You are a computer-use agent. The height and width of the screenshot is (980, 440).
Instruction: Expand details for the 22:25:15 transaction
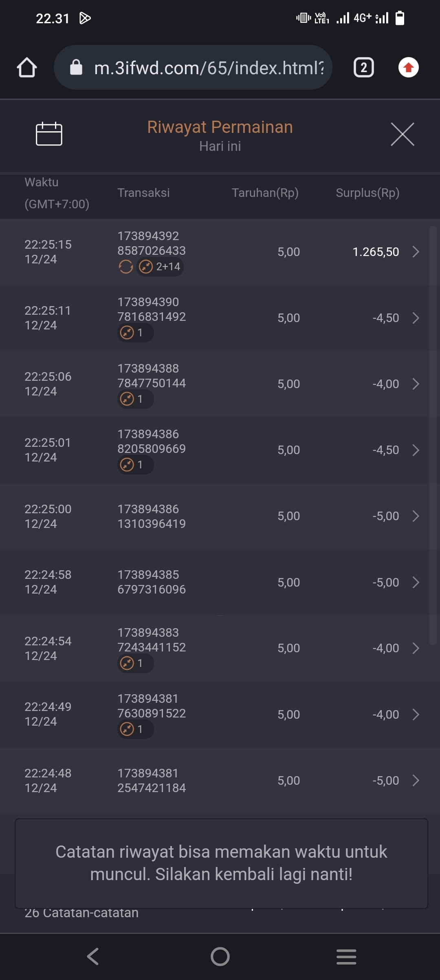click(x=416, y=252)
